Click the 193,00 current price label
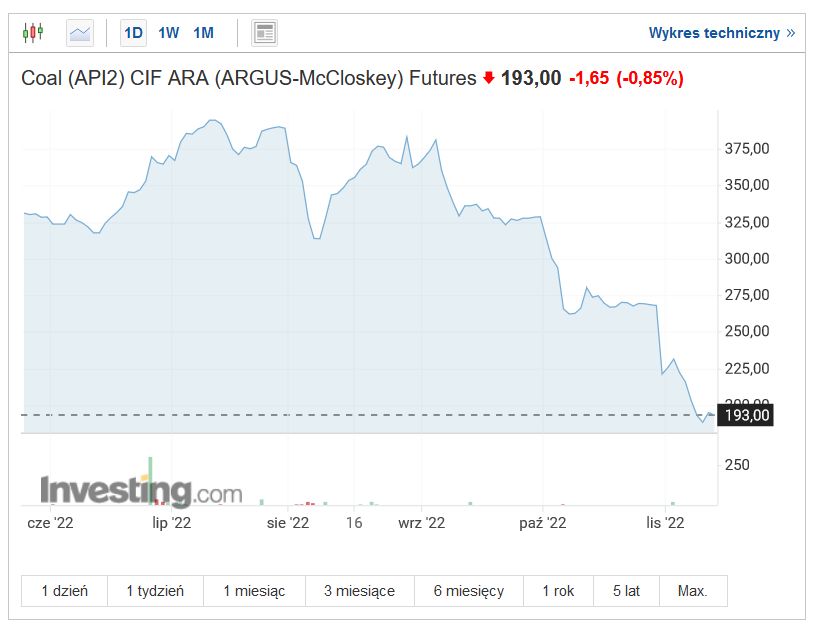 [748, 415]
